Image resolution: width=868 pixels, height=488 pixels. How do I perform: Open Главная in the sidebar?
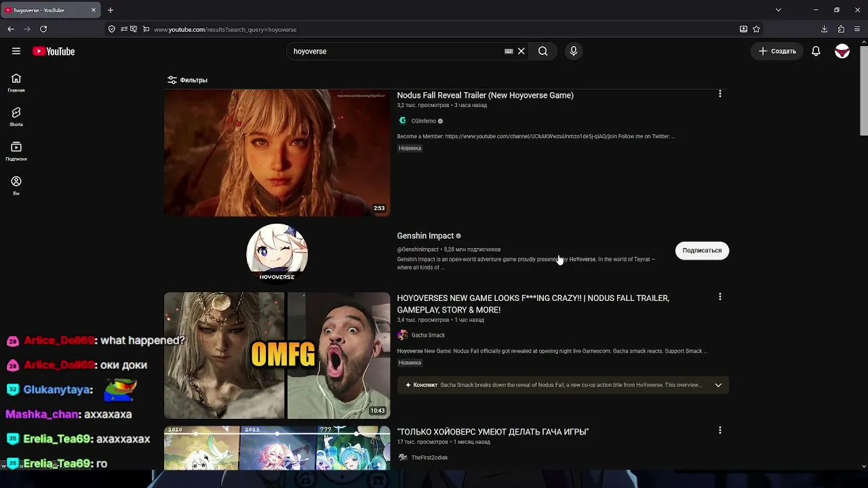pyautogui.click(x=16, y=83)
